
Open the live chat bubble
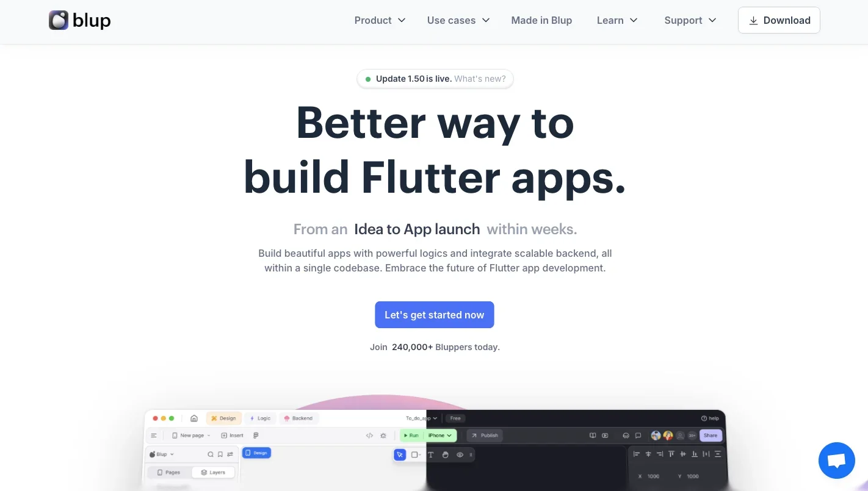836,461
